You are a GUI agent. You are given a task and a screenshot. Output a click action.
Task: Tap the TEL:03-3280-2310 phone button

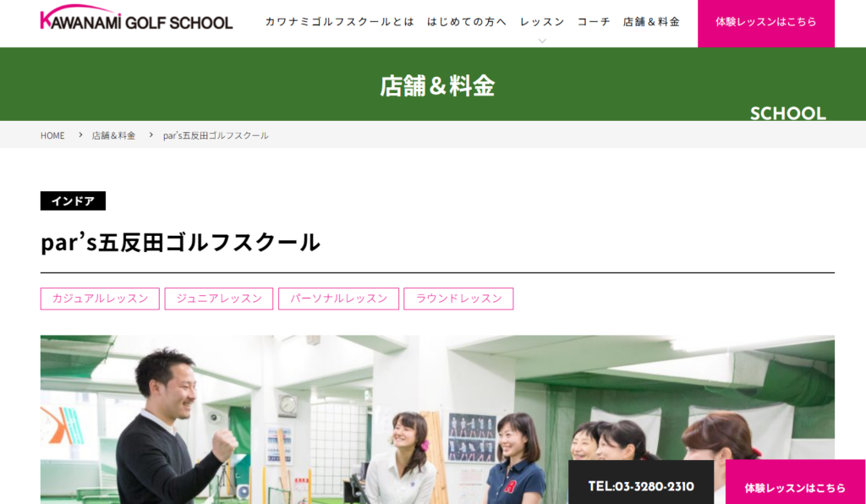coord(641,486)
